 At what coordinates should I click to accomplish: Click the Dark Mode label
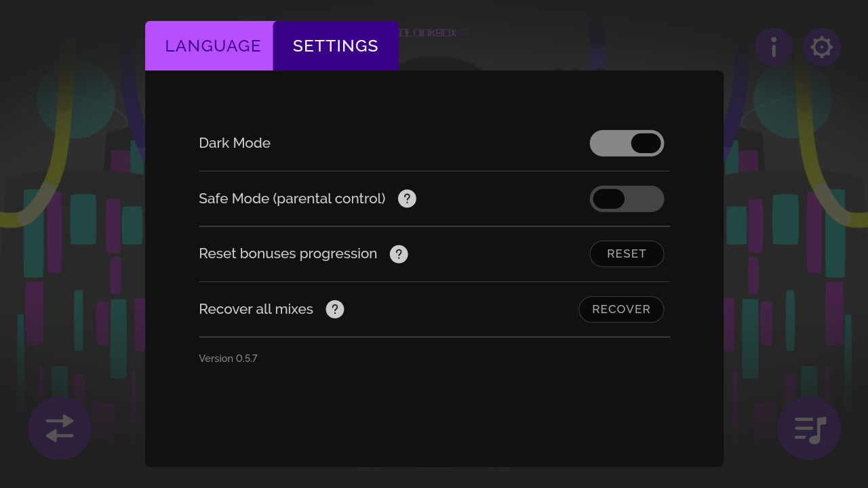[x=235, y=143]
